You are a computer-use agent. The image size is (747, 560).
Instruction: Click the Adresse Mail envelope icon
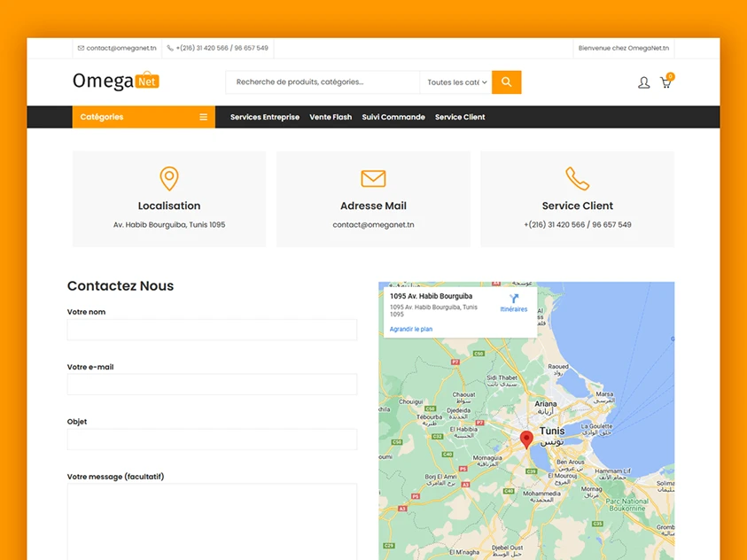coord(373,178)
